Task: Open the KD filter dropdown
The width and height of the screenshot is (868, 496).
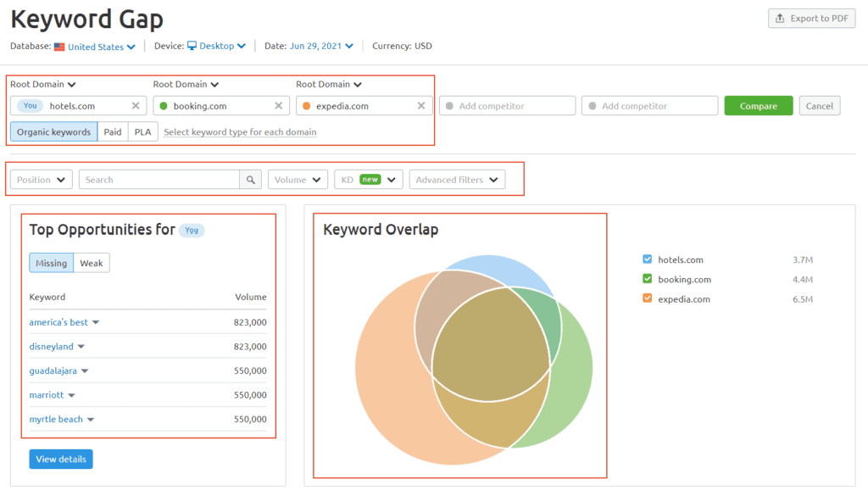Action: tap(369, 180)
